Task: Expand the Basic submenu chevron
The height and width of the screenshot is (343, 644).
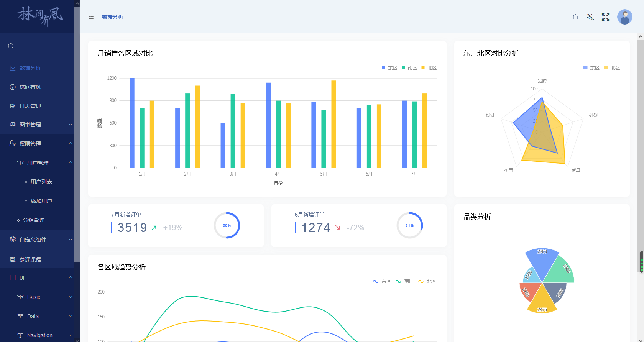Action: coord(71,297)
